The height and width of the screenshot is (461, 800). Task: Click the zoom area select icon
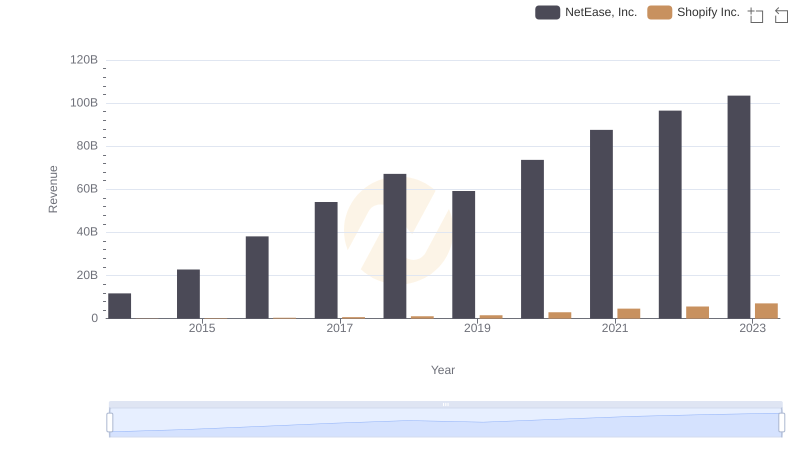click(756, 15)
